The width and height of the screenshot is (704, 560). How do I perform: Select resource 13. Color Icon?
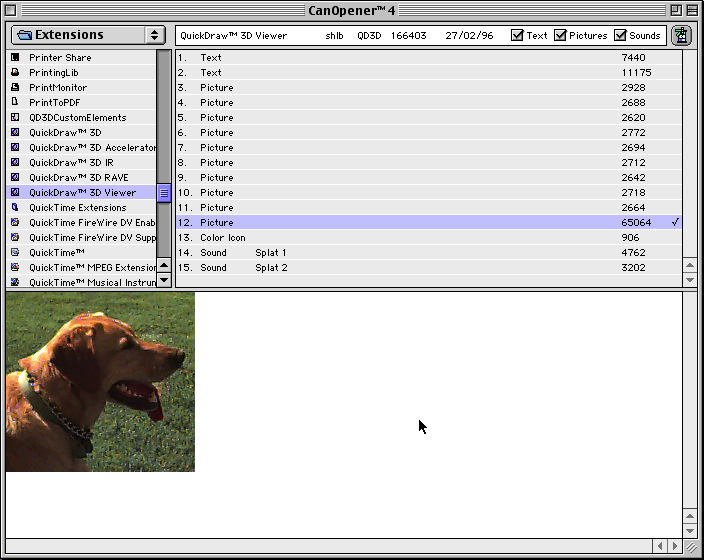429,237
